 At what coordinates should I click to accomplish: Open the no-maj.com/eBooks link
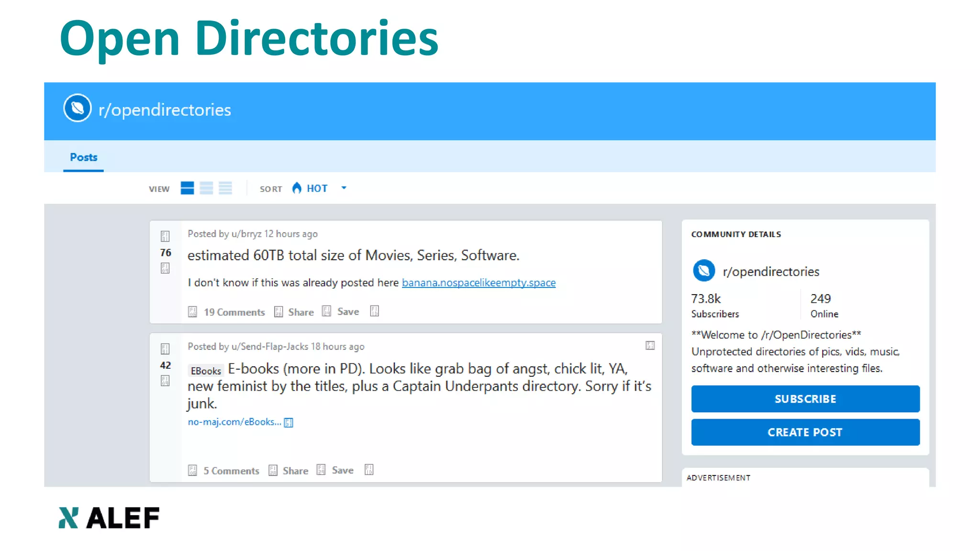234,422
